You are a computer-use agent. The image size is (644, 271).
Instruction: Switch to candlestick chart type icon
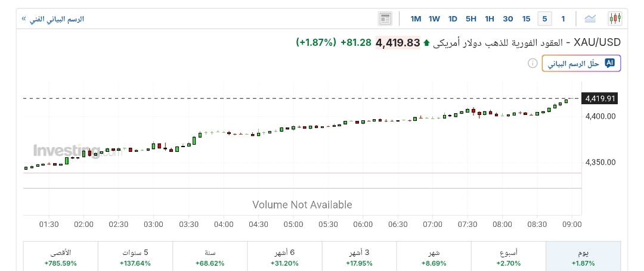[615, 18]
